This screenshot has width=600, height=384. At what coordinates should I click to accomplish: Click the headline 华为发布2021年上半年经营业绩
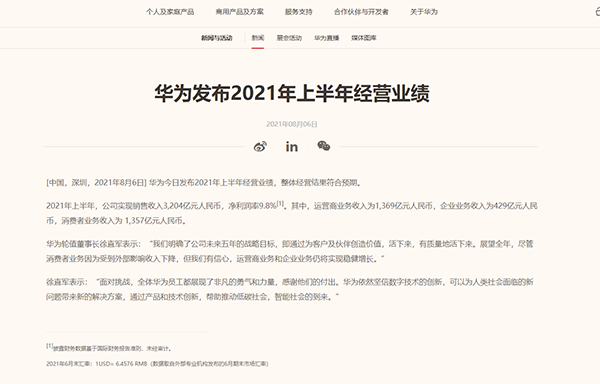click(x=292, y=93)
